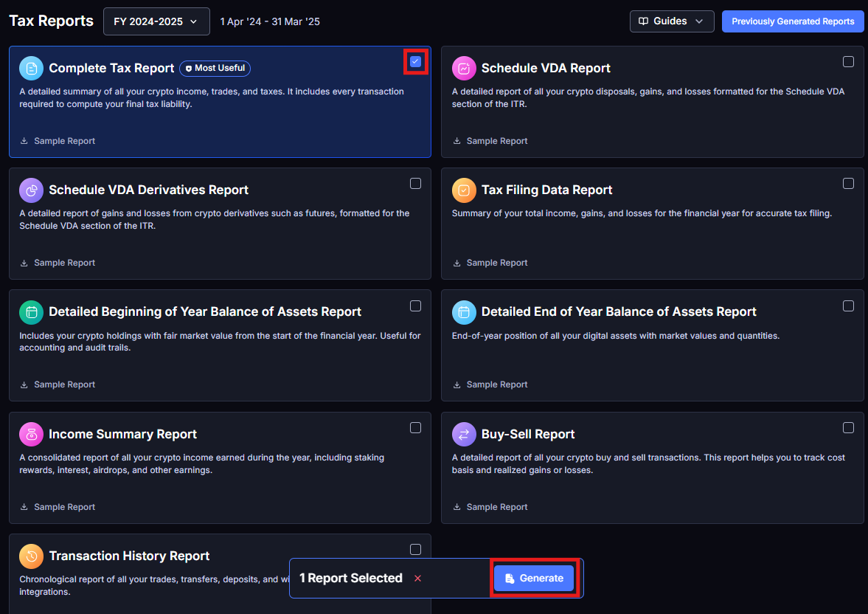The height and width of the screenshot is (614, 868).
Task: Click the document icon on Generate button
Action: (510, 578)
